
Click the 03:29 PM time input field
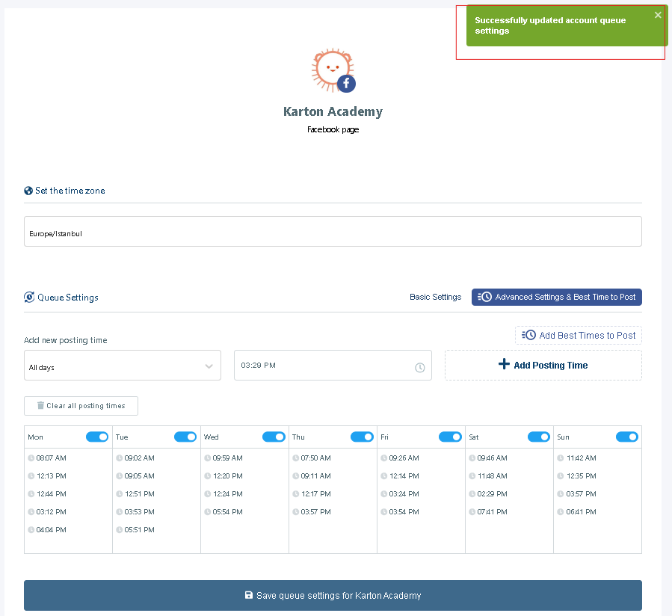tap(333, 366)
